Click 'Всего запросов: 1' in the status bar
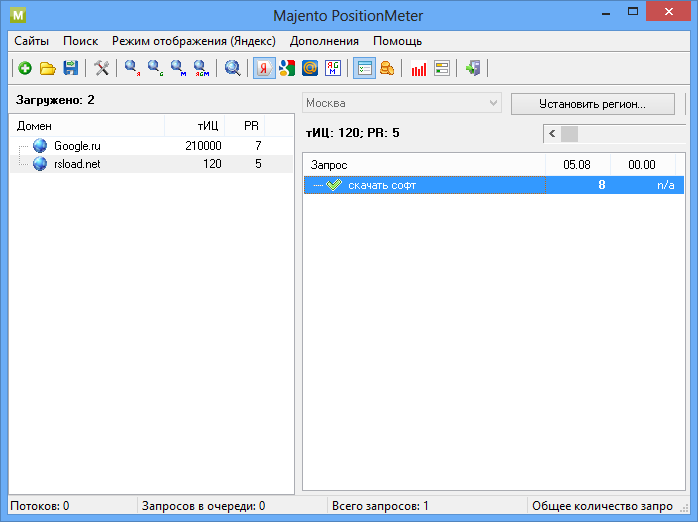Viewport: 698px width, 522px height. click(x=380, y=506)
